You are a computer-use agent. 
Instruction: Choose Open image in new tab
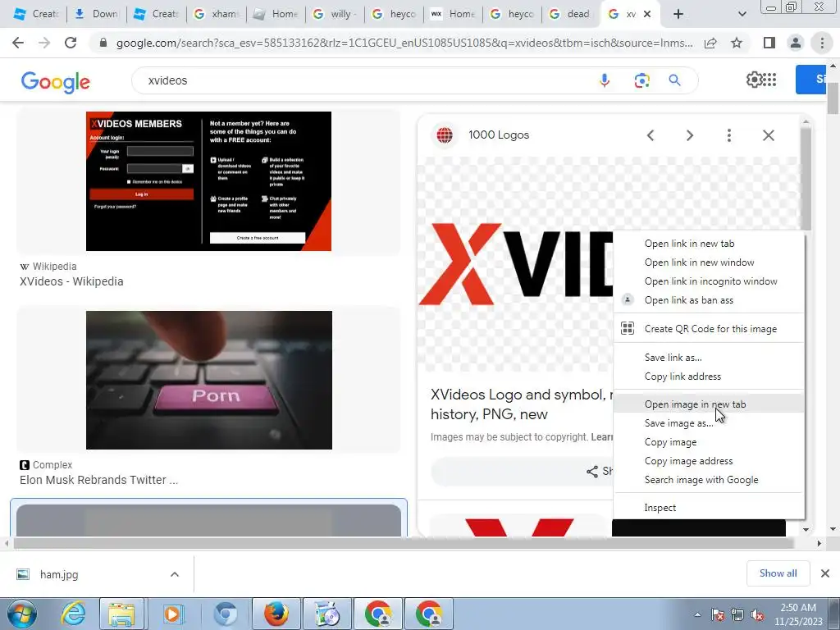(709, 404)
